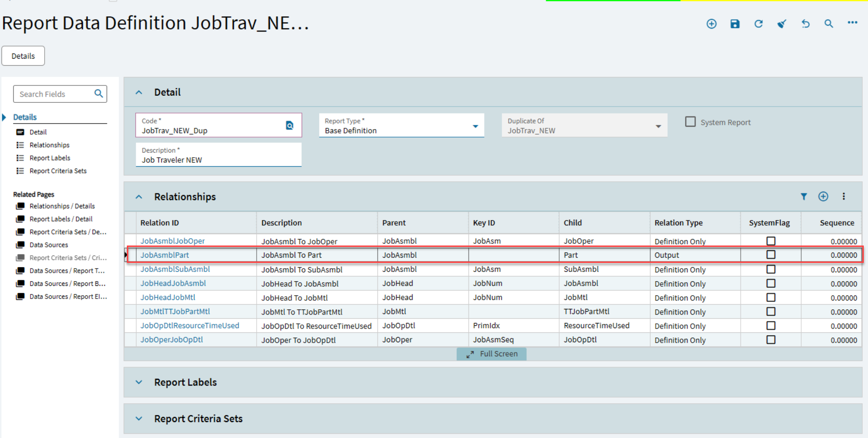Open the JobAsmblPart relation link
The width and height of the screenshot is (868, 438).
164,255
